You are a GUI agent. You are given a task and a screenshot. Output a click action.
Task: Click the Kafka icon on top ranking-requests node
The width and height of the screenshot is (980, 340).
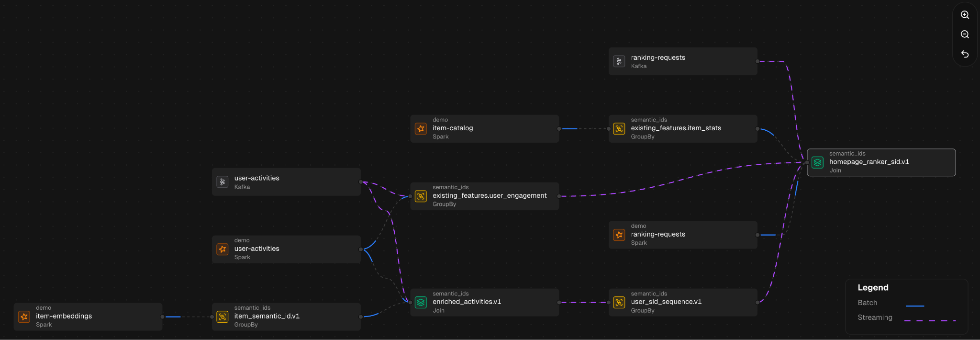[x=619, y=61]
